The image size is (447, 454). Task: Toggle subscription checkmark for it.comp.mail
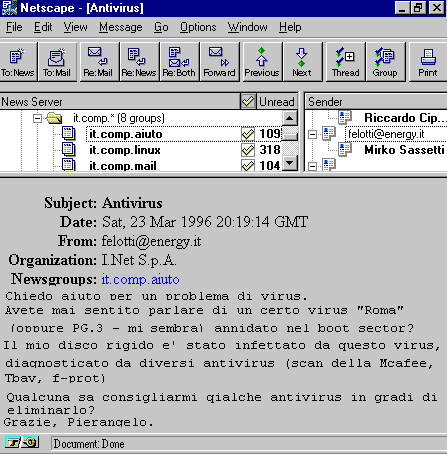click(248, 165)
